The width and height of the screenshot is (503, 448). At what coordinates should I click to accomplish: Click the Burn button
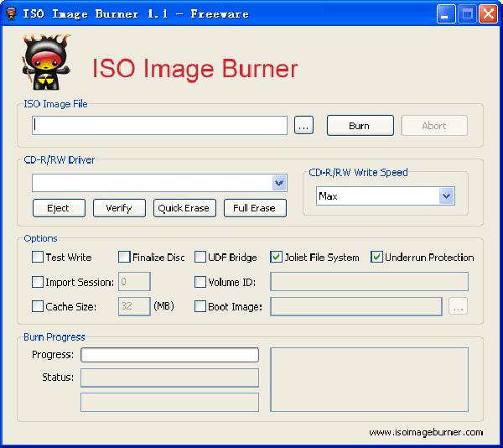(x=360, y=126)
